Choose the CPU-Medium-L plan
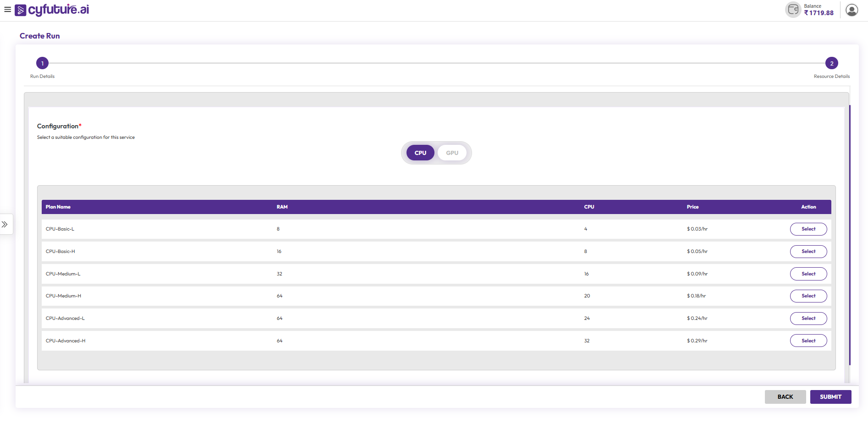 [x=808, y=274]
